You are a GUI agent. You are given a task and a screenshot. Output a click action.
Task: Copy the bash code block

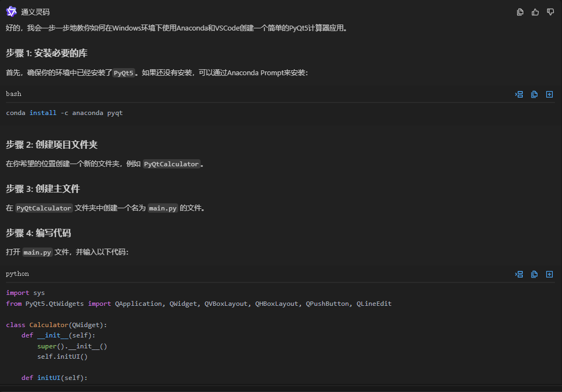click(534, 94)
